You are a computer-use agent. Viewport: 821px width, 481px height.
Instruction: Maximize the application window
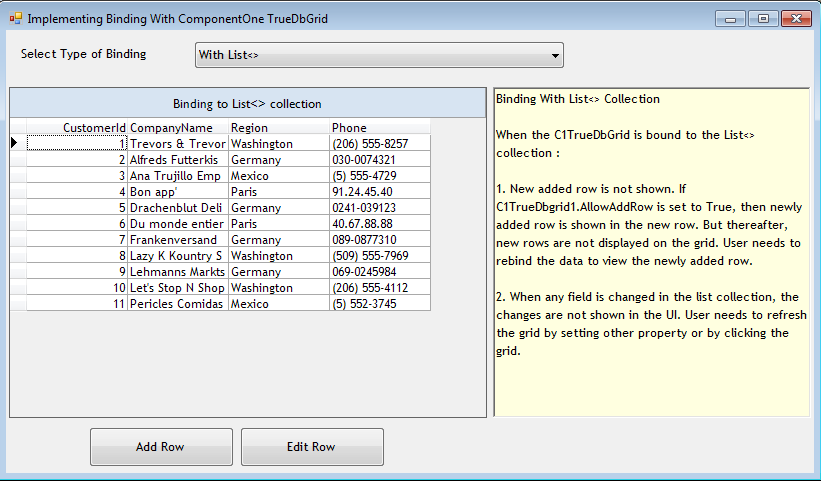(x=762, y=19)
